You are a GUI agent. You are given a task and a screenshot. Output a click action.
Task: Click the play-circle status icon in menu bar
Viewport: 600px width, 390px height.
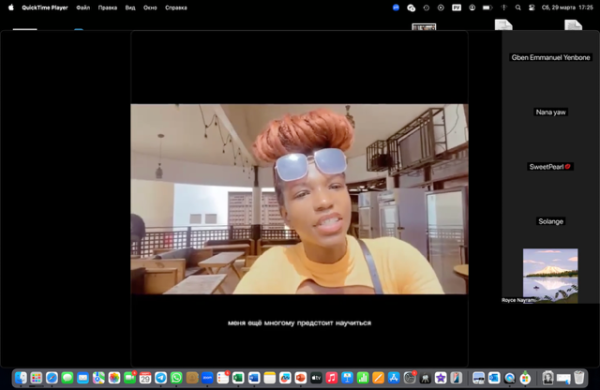441,8
